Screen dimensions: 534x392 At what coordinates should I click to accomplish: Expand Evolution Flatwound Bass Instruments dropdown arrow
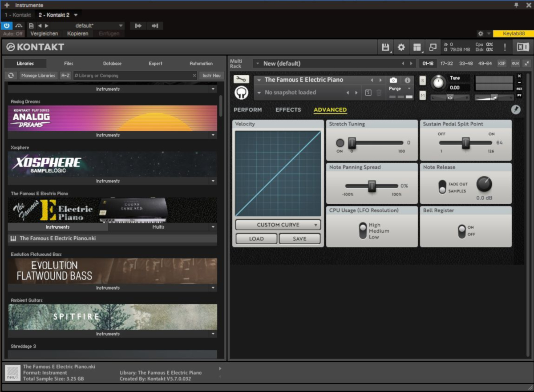213,288
